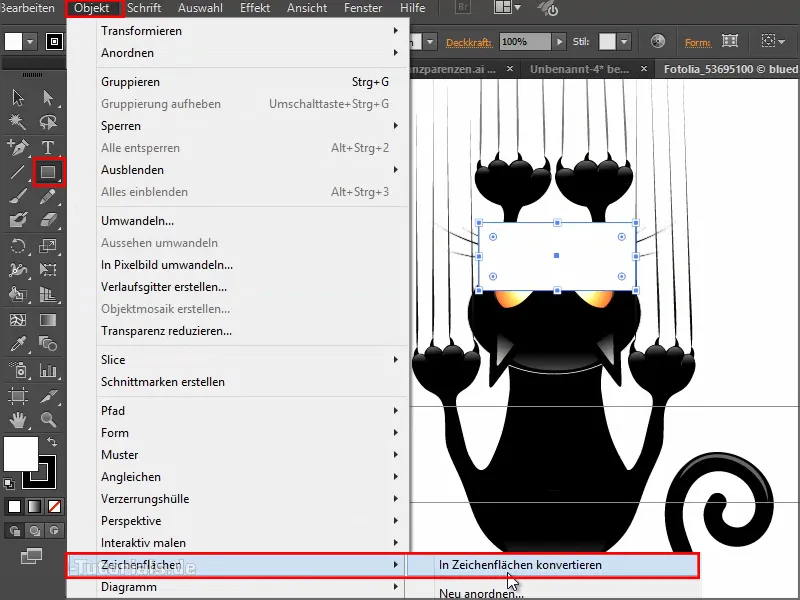Select the Eraser tool
The height and width of the screenshot is (600, 800).
(x=48, y=220)
